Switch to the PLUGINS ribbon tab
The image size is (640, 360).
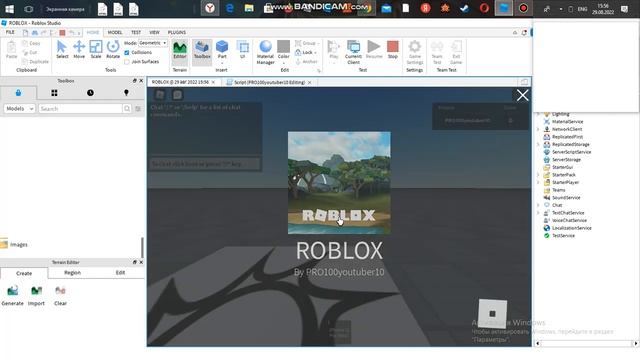click(x=177, y=32)
